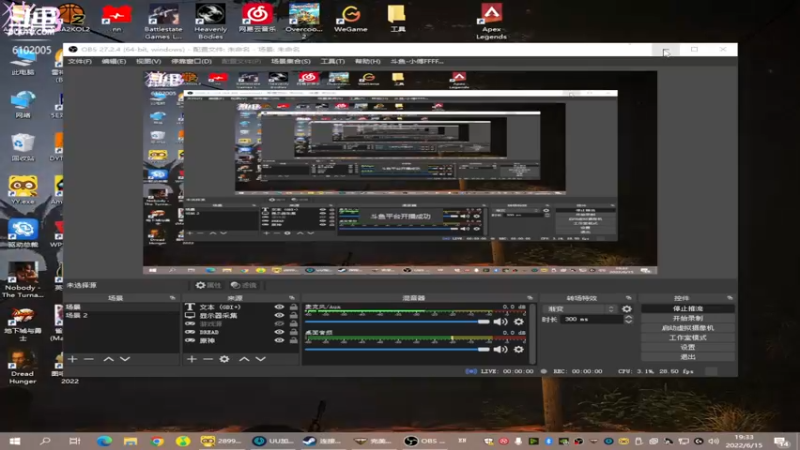This screenshot has height=450, width=800.
Task: Open the 工具 folder on desktop
Action: coord(397,19)
